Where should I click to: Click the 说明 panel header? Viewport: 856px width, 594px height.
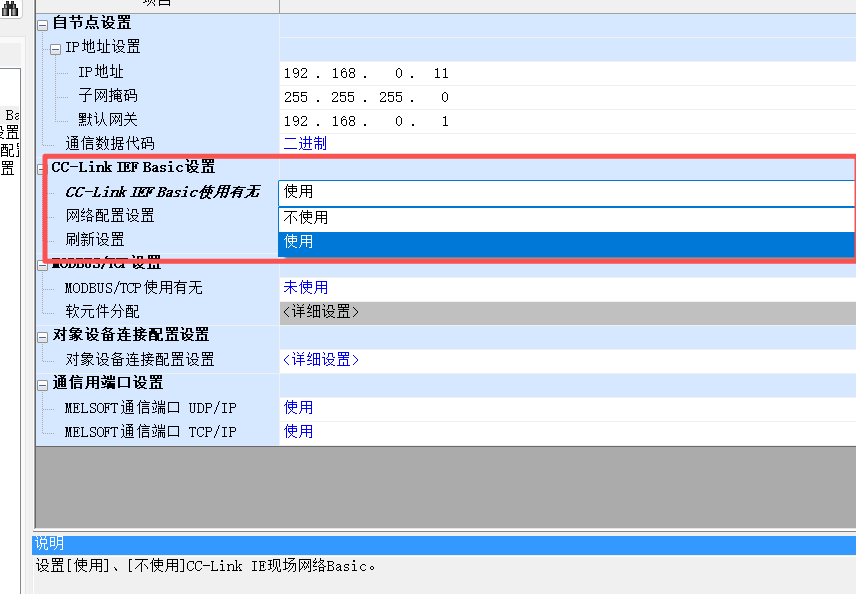444,544
